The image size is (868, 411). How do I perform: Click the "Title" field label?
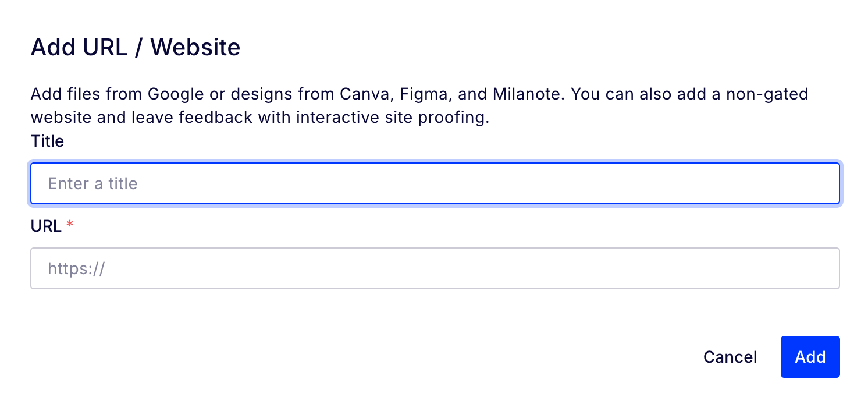47,141
